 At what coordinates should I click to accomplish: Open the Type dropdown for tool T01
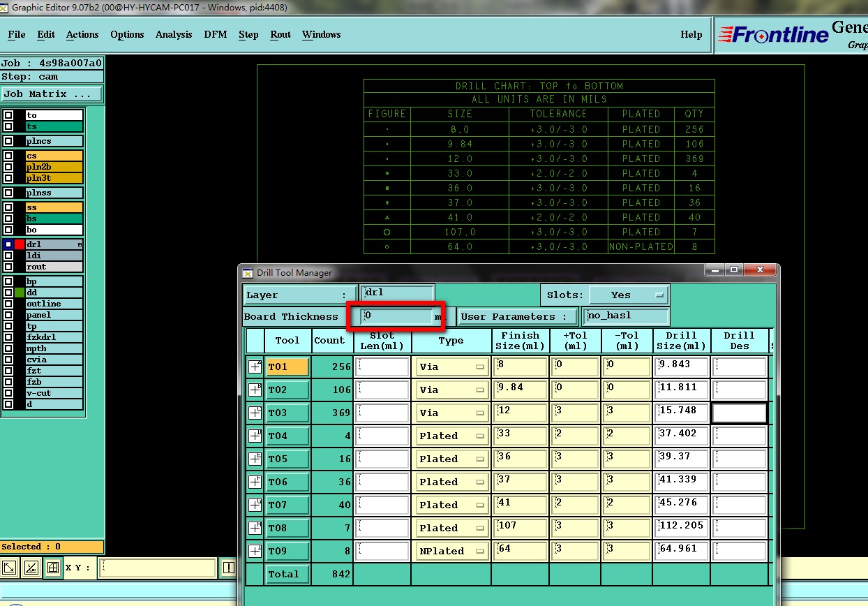[x=451, y=367]
